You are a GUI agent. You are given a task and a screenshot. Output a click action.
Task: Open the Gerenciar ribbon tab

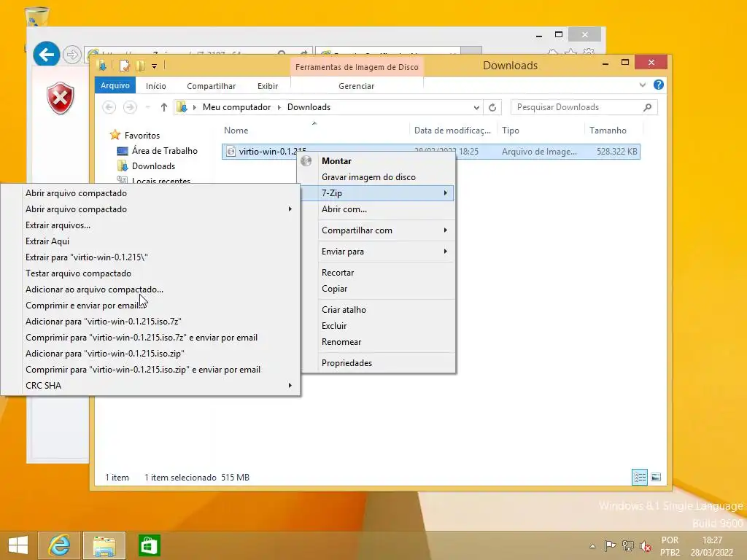356,86
